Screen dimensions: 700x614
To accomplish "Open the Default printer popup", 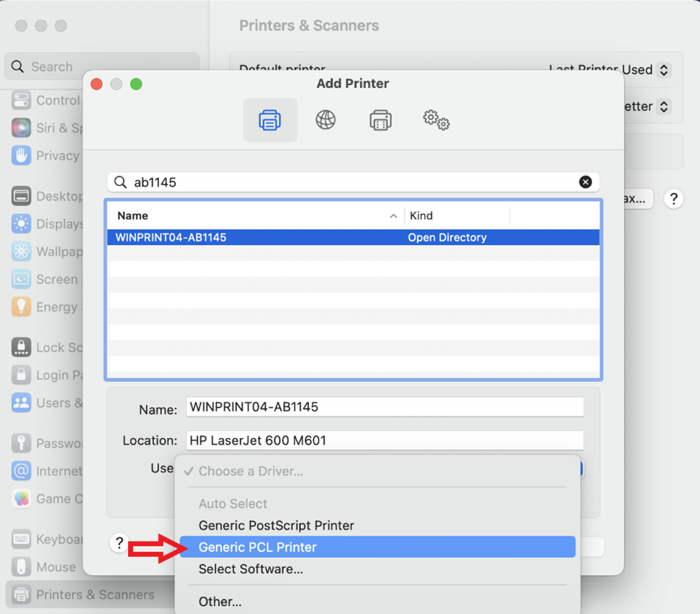I will pos(609,70).
